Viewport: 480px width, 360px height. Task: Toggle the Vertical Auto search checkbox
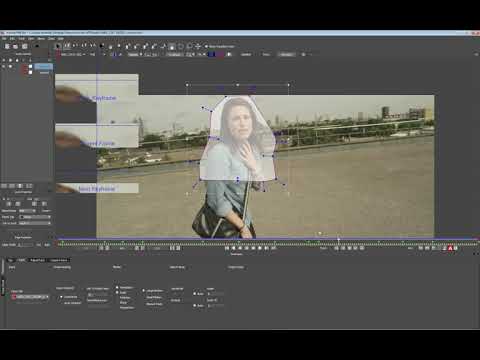pyautogui.click(x=195, y=305)
